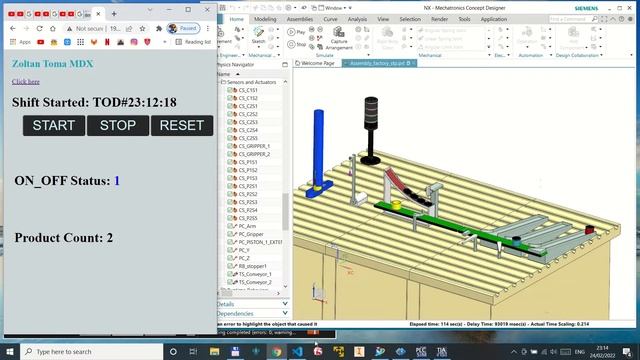Toggle the PC_Arm checkbox

click(230, 226)
